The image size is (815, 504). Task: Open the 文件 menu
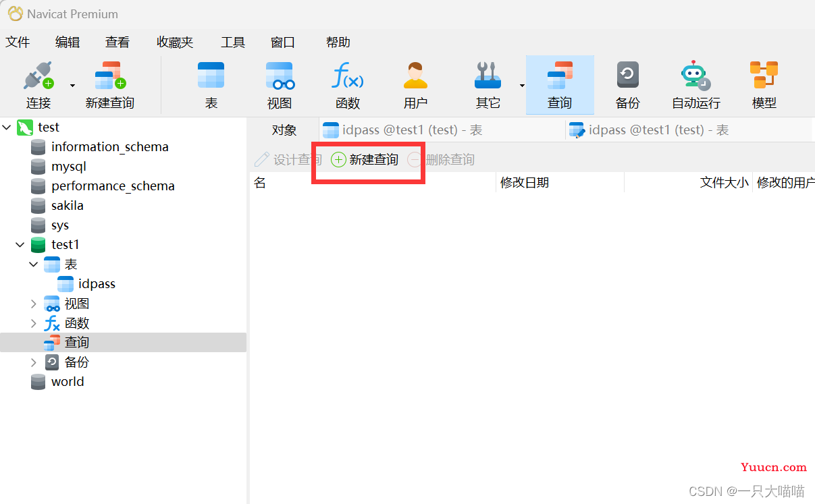(18, 42)
